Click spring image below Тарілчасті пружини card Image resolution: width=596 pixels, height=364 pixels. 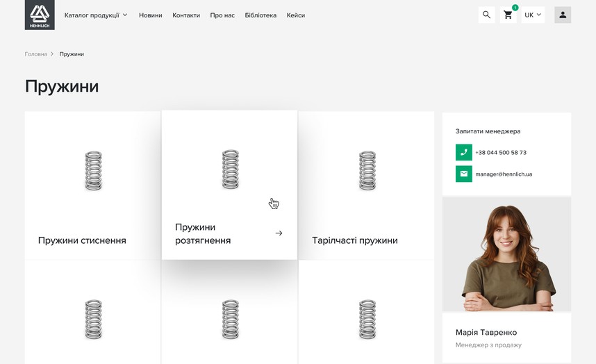click(367, 319)
